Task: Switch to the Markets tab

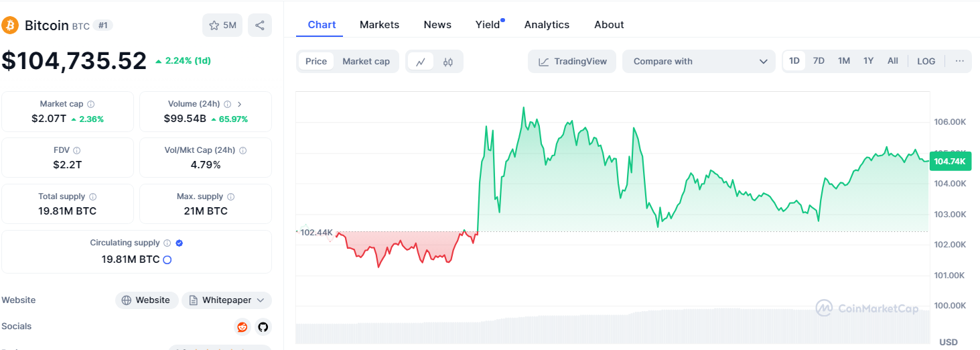Action: pos(379,25)
